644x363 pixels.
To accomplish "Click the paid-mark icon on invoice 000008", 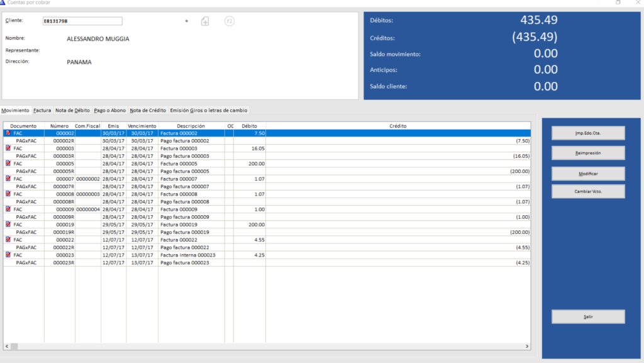I will (x=8, y=194).
